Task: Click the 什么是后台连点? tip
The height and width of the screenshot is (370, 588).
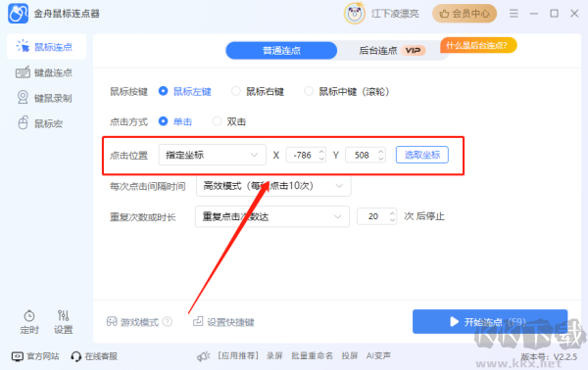Action: pos(478,46)
